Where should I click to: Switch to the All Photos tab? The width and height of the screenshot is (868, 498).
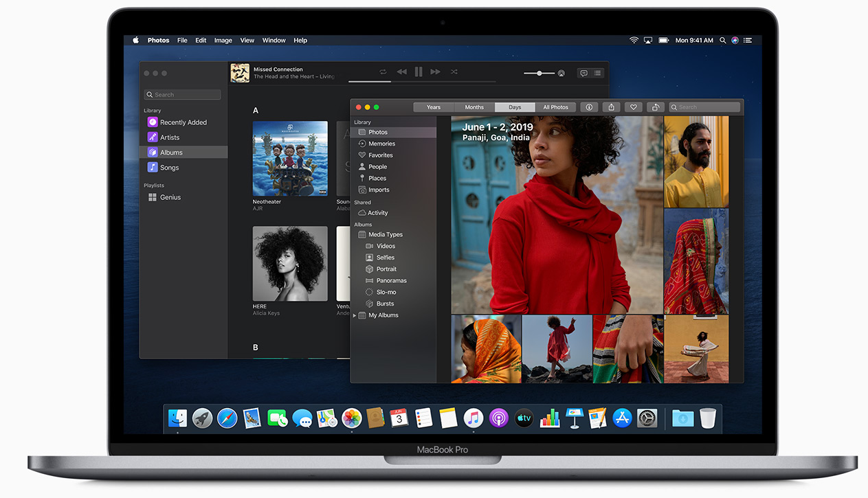click(x=555, y=107)
